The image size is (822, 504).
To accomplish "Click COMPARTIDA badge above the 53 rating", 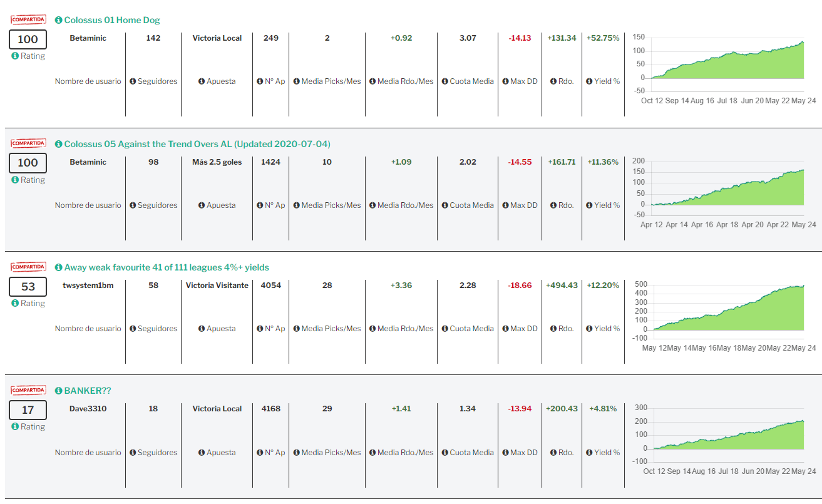I will point(28,267).
